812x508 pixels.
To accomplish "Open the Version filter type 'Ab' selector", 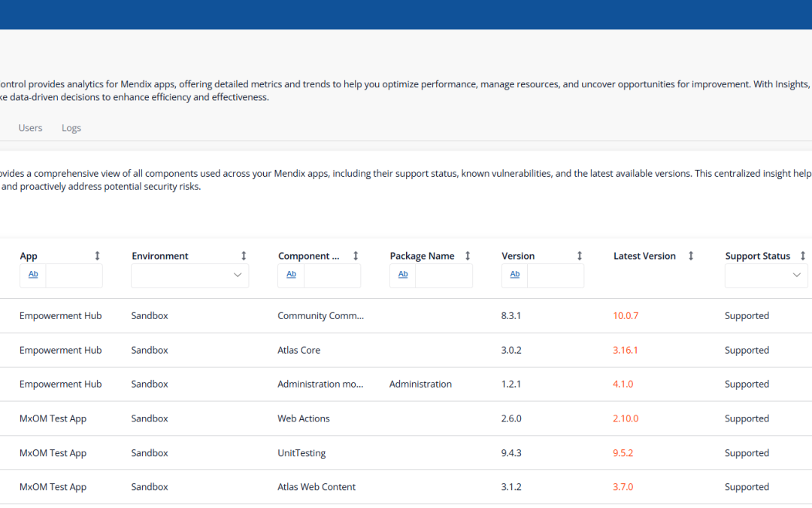I will click(x=515, y=275).
